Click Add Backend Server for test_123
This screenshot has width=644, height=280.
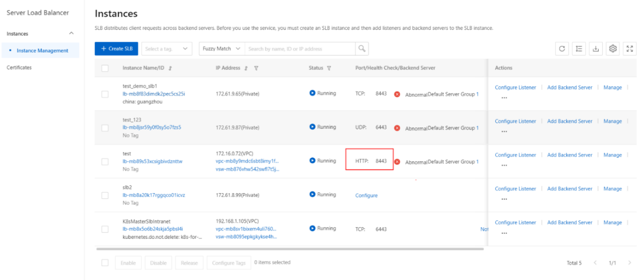[x=570, y=121]
